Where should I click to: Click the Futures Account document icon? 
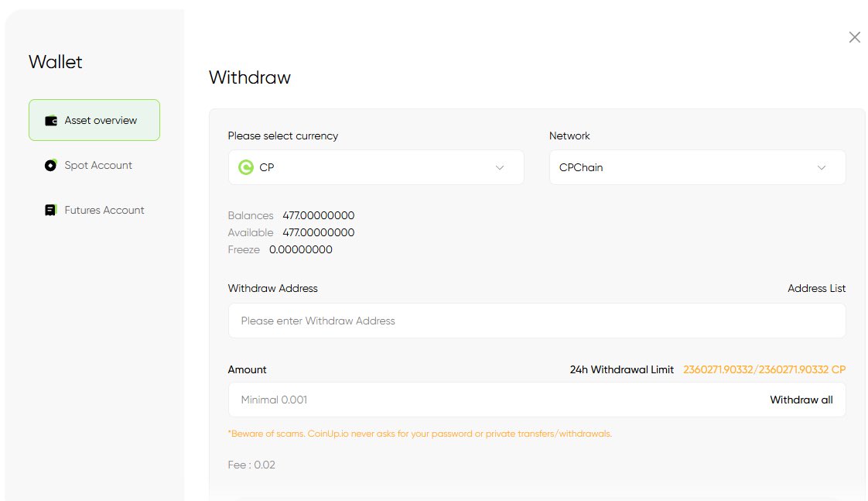click(50, 210)
